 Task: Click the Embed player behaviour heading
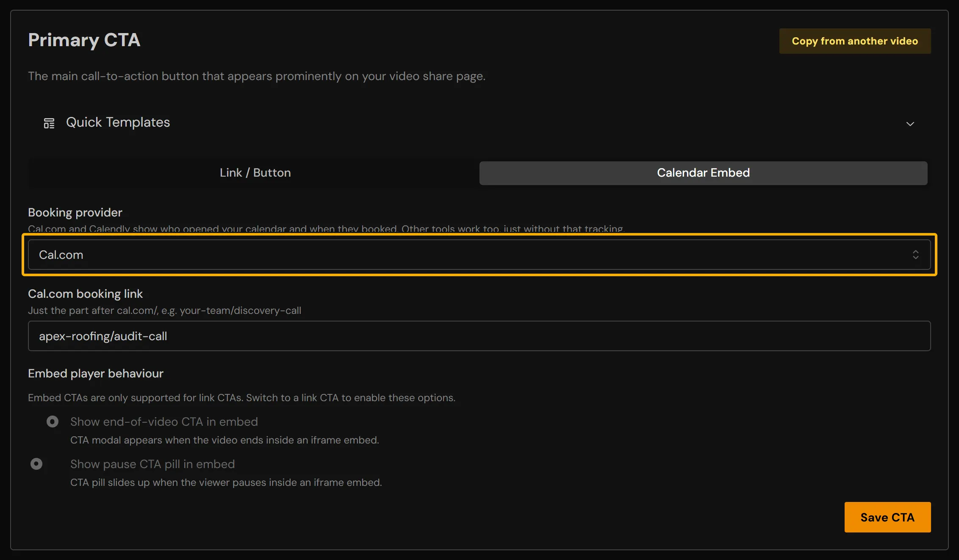pos(95,374)
